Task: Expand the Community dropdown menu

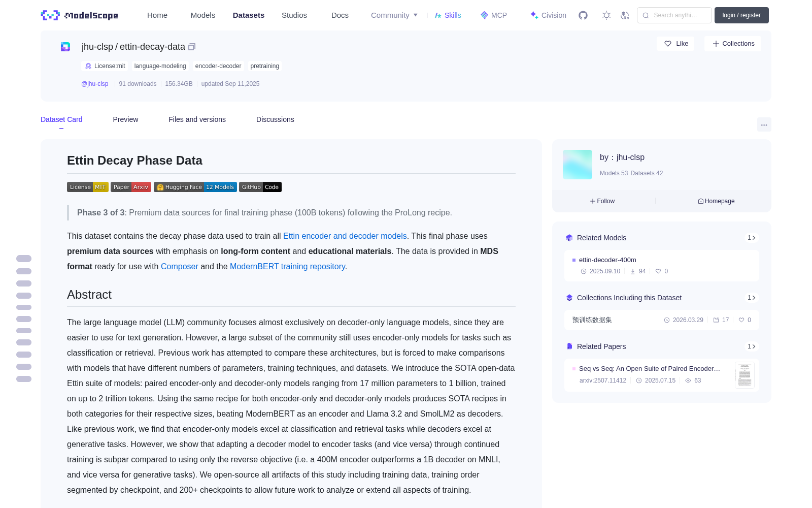Action: (394, 15)
